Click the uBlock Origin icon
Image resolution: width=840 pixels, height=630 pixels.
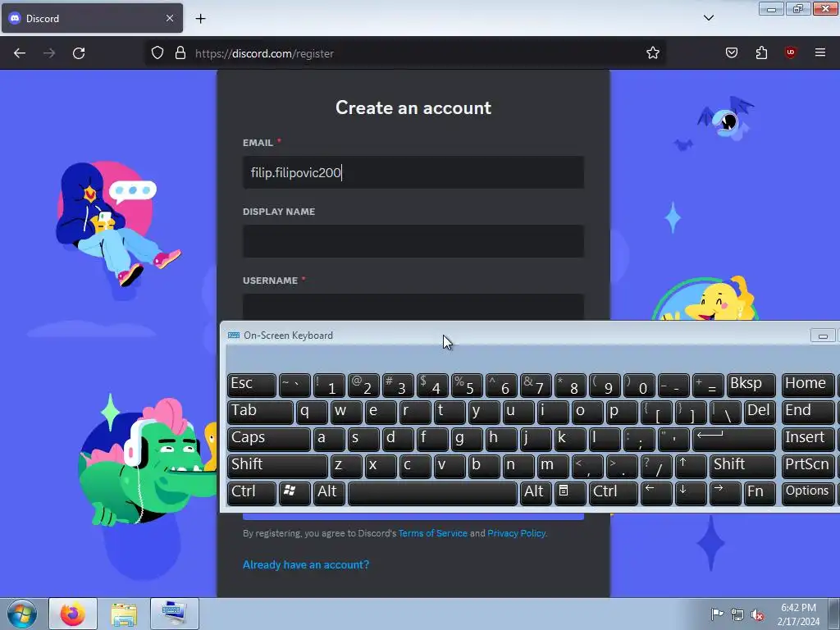(791, 52)
